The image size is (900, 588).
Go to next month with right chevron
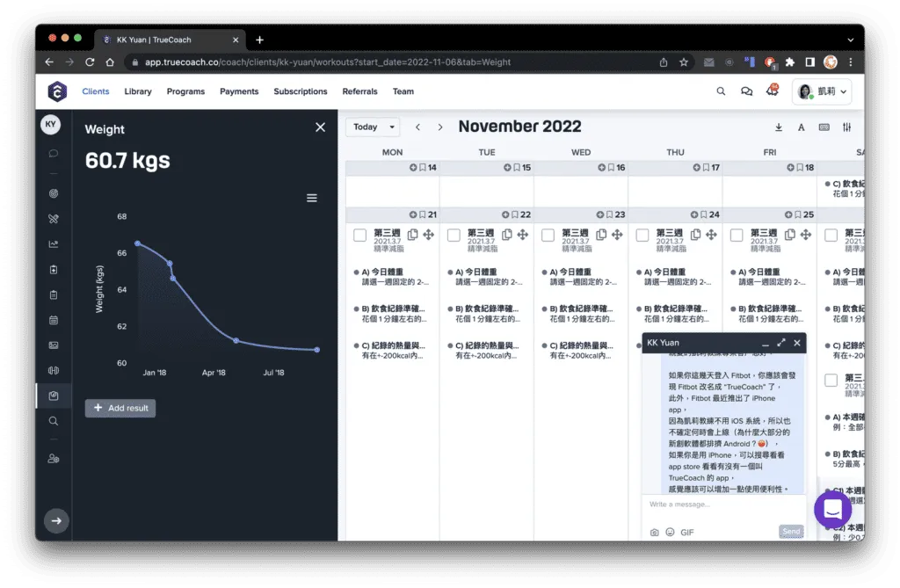[x=440, y=127]
